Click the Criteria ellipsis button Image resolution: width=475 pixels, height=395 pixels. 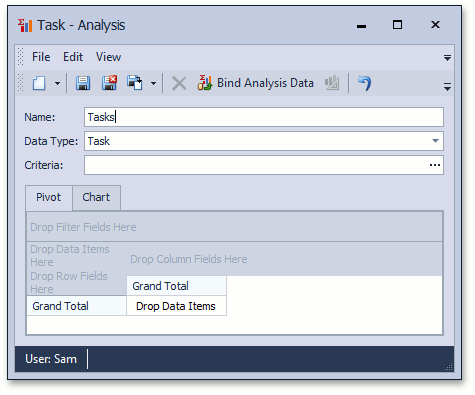tap(435, 165)
